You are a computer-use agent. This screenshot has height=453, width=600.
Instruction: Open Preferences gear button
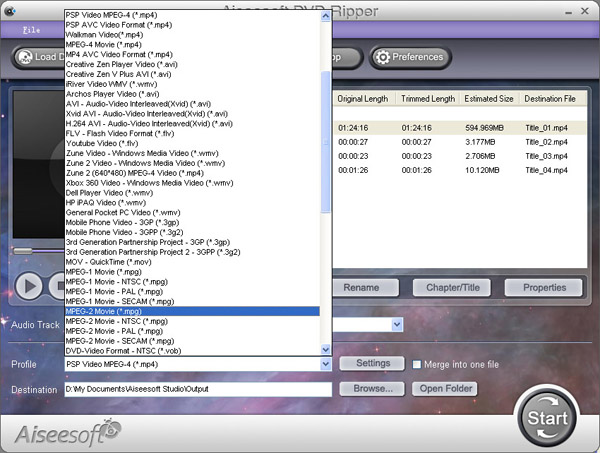410,57
